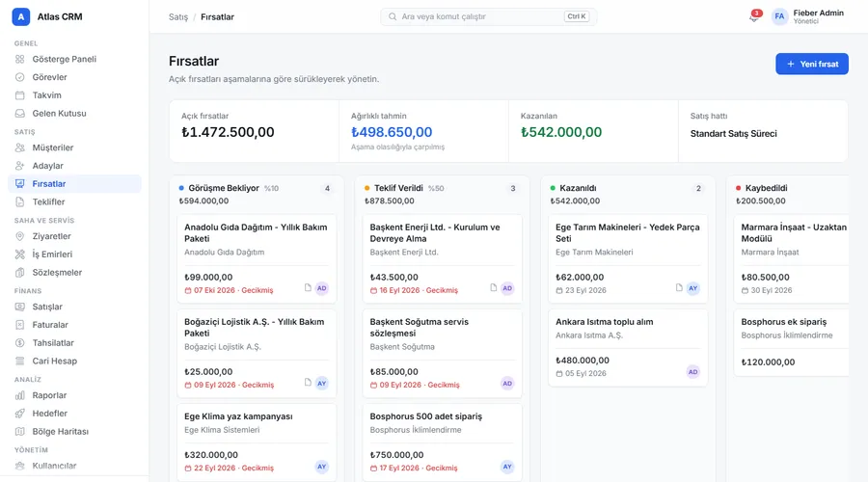Open Boğaziçi Lojistik A.Ş. opportunity card
The width and height of the screenshot is (868, 482).
tap(257, 353)
